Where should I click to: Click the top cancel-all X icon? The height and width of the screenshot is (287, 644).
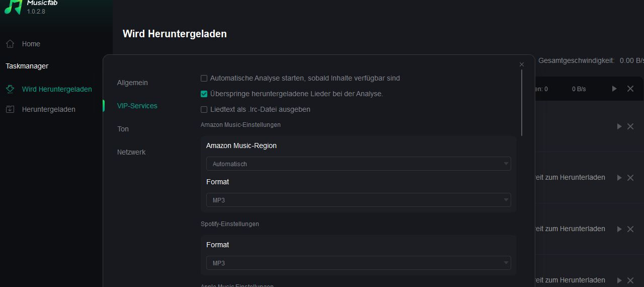(630, 89)
